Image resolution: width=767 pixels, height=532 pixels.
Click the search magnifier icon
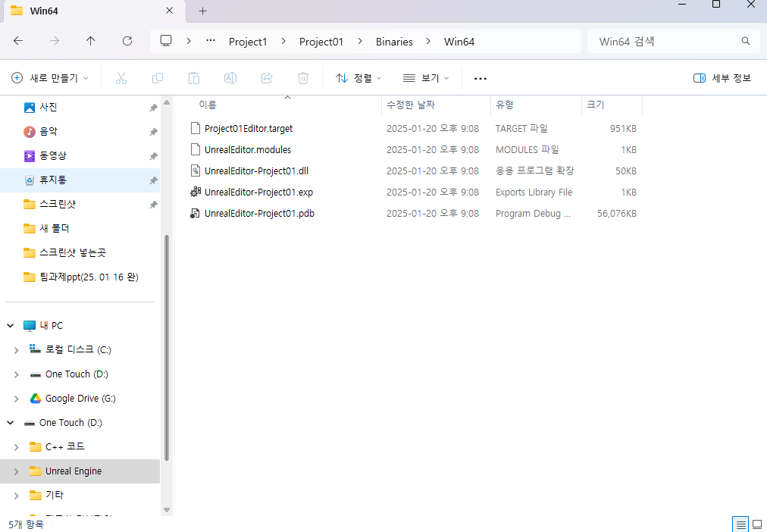tap(746, 41)
